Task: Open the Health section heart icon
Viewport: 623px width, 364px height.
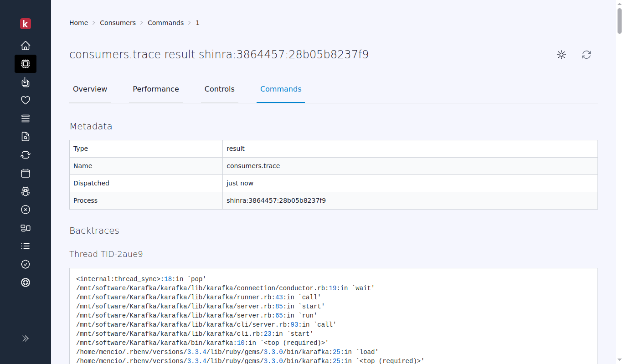Action: (26, 100)
